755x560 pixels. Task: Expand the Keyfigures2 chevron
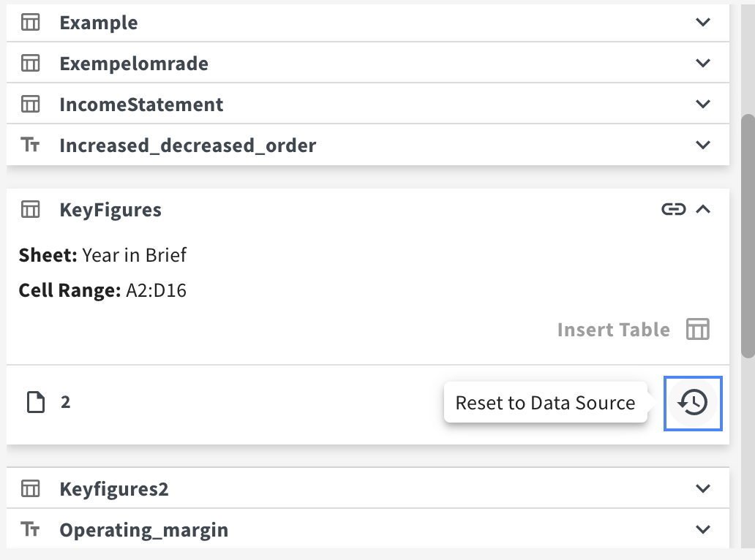point(703,488)
